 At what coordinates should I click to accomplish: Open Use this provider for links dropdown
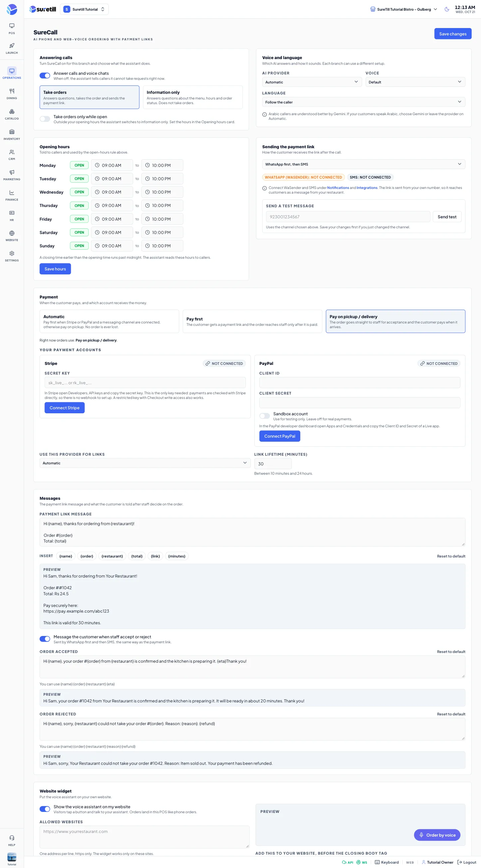(x=145, y=463)
